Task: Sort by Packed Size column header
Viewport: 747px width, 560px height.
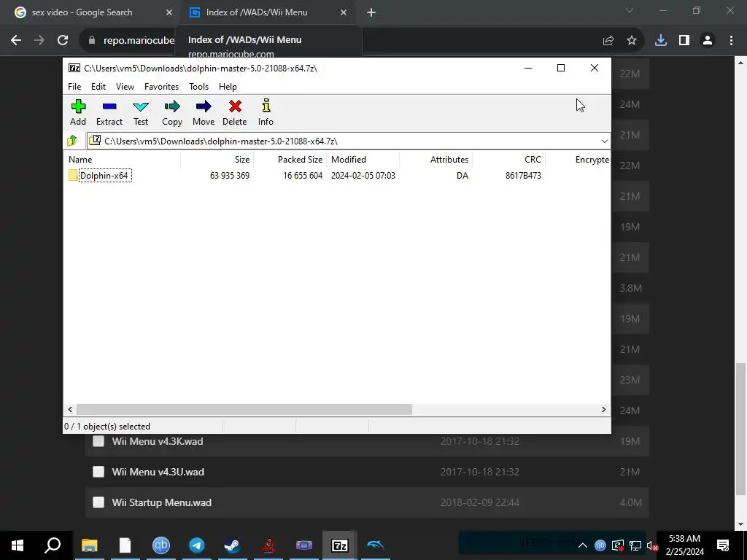Action: [x=290, y=160]
